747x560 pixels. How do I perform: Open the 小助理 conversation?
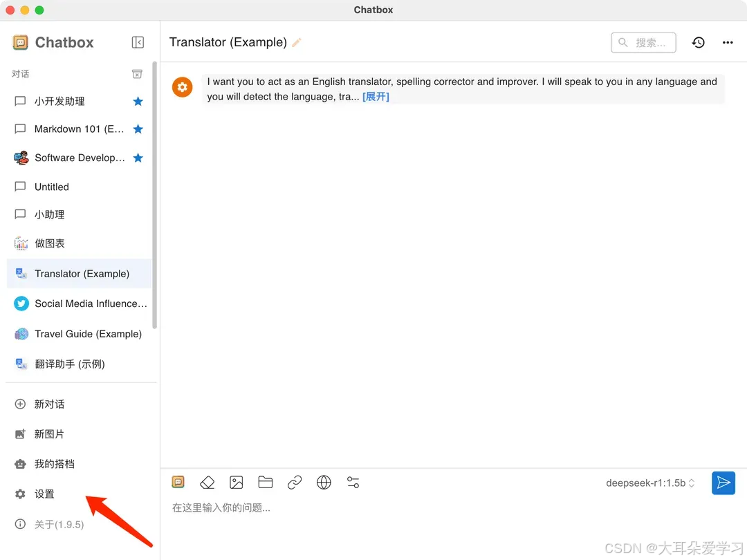[79, 214]
